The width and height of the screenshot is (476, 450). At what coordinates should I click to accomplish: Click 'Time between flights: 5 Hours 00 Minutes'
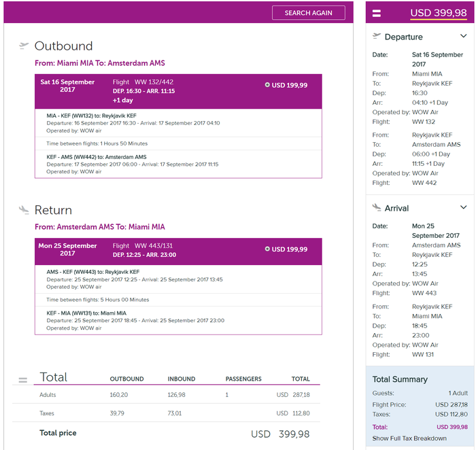pos(97,300)
